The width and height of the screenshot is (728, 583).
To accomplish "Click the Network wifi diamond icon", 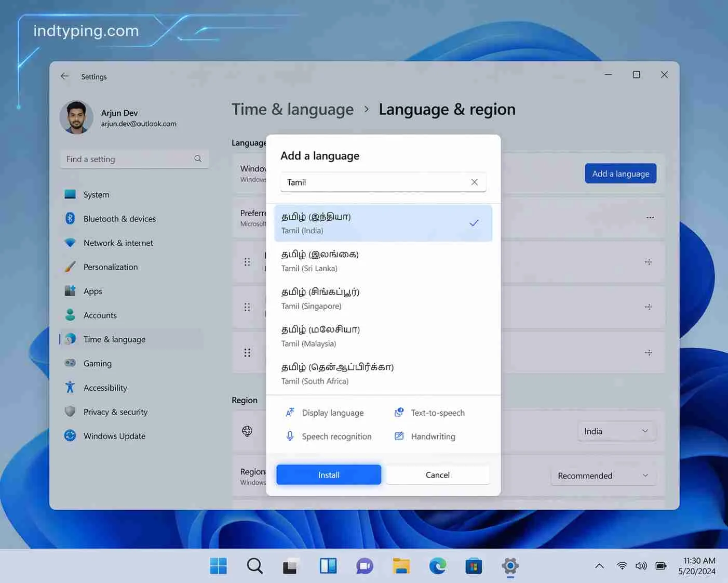I will [x=70, y=243].
